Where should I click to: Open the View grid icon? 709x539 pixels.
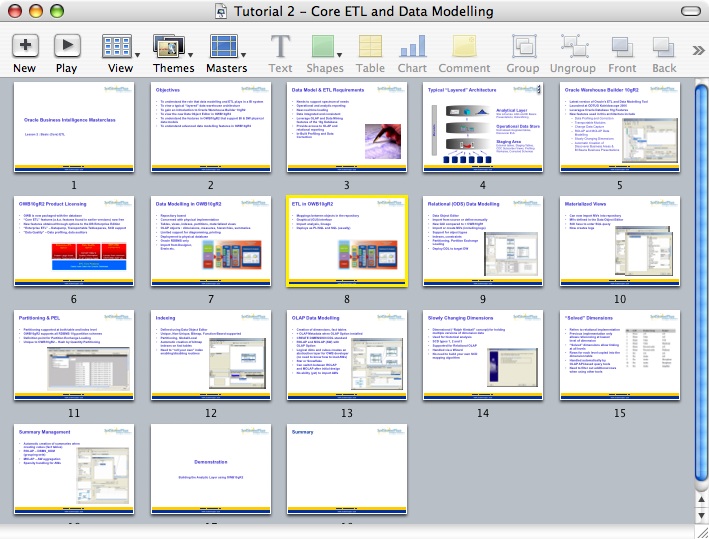117,46
